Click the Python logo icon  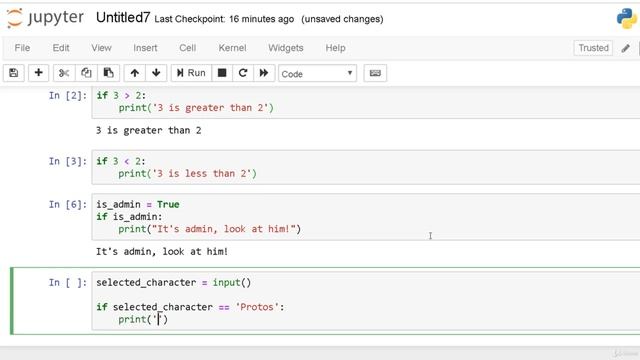pos(626,19)
